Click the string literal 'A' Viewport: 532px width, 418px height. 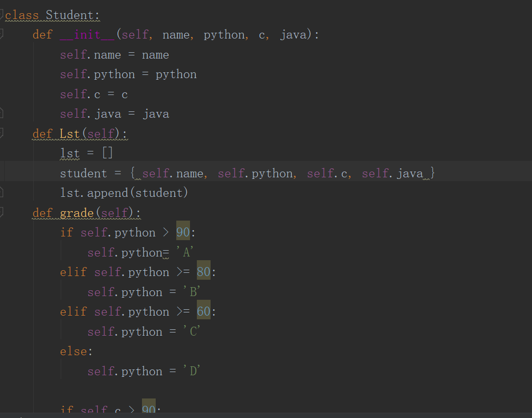185,252
